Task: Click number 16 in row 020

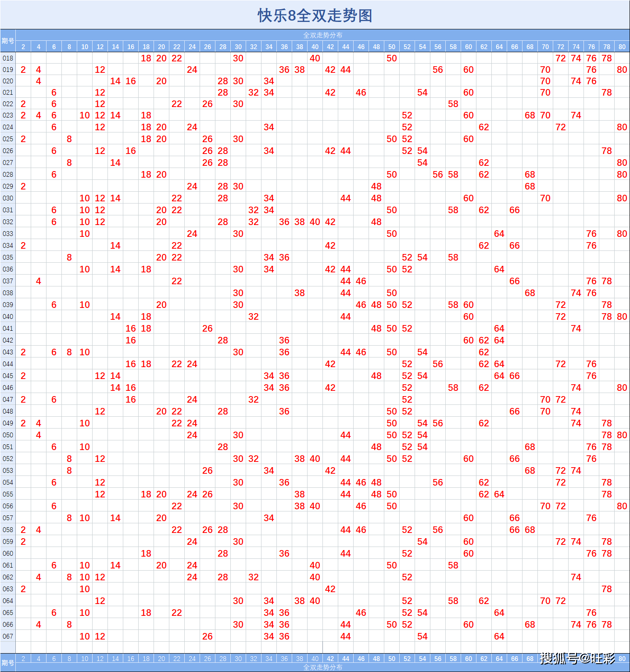Action: click(x=131, y=81)
